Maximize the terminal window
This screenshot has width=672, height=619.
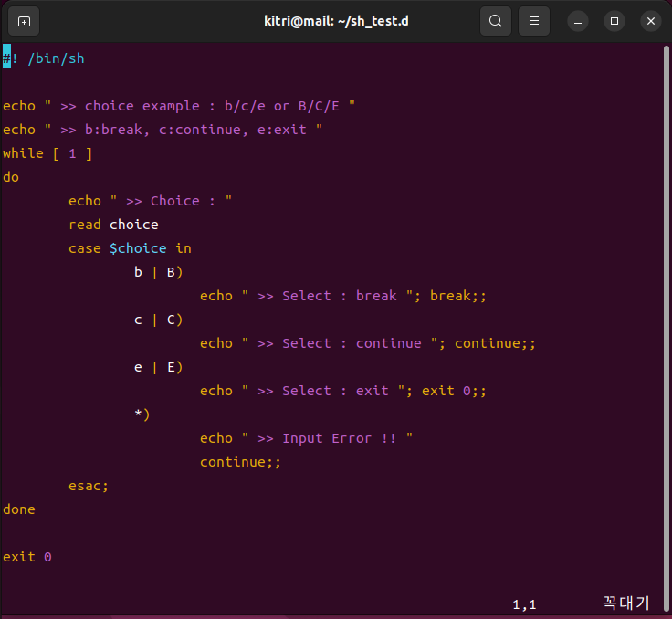pyautogui.click(x=614, y=21)
